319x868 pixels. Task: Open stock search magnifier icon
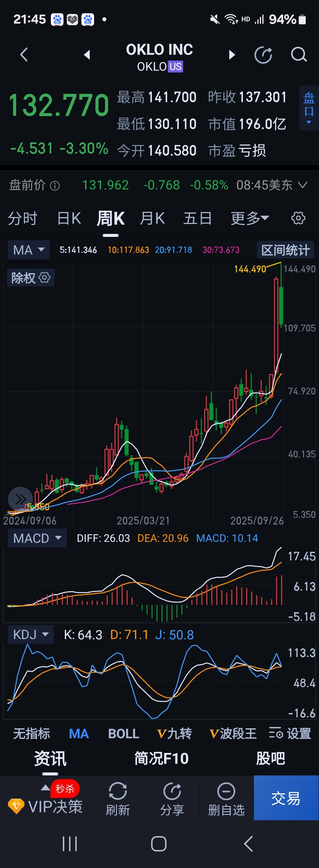click(298, 55)
